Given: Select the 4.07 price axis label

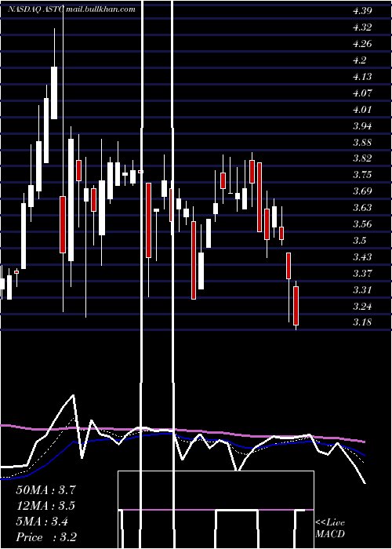Looking at the screenshot, I should coord(362,93).
